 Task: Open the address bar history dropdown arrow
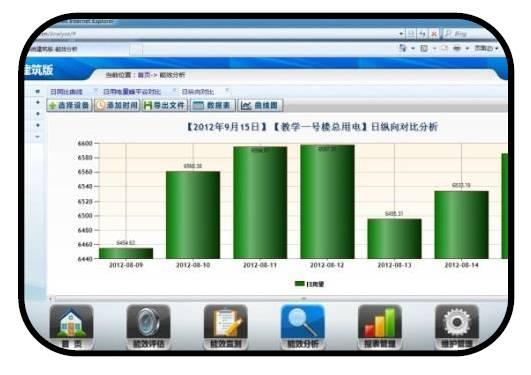click(x=401, y=34)
